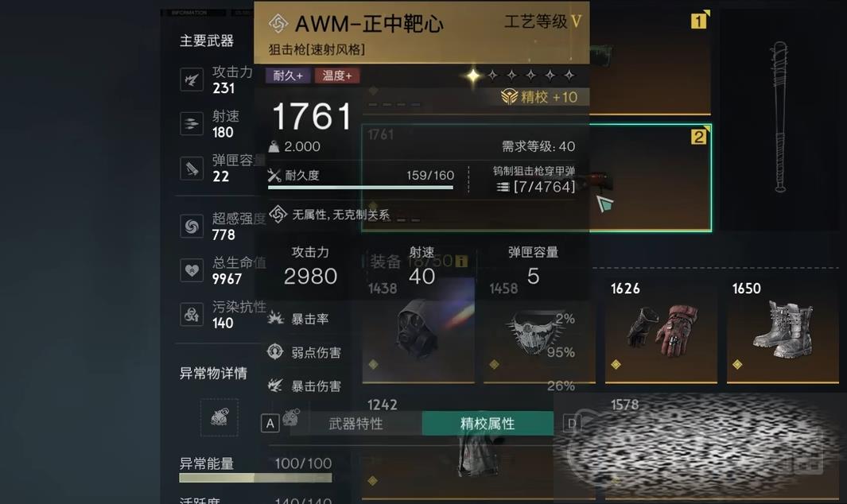
Task: Click the 异常能量 energy bar
Action: point(255,478)
